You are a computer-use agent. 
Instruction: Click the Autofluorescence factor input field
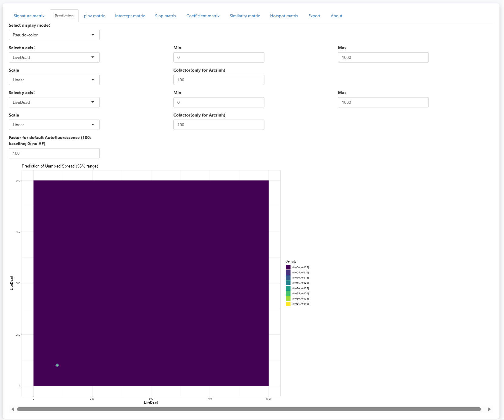tap(54, 153)
